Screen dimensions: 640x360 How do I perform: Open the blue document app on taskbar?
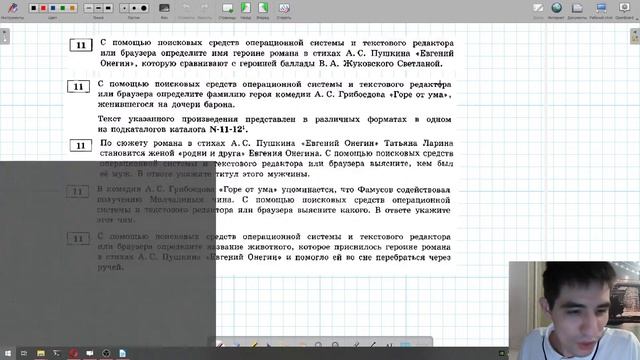click(x=122, y=353)
